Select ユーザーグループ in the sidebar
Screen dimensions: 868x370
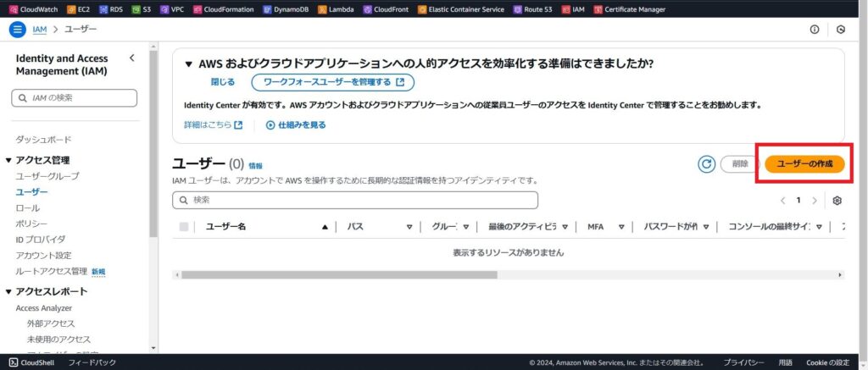point(47,176)
